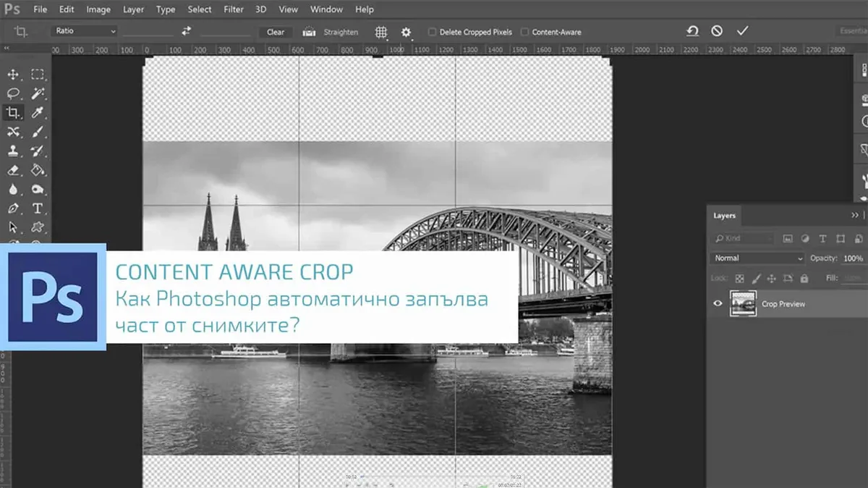Expand the toolbox with the top double arrows
Viewport: 868px width, 488px height.
pyautogui.click(x=7, y=49)
